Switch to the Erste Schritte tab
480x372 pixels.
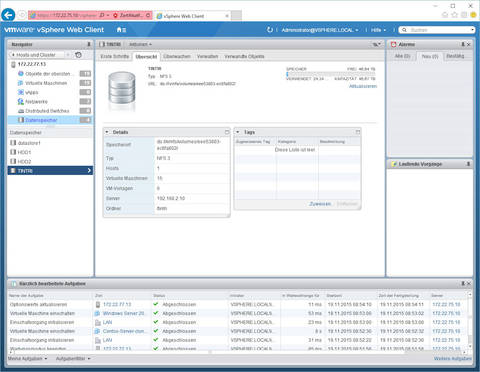click(x=115, y=56)
